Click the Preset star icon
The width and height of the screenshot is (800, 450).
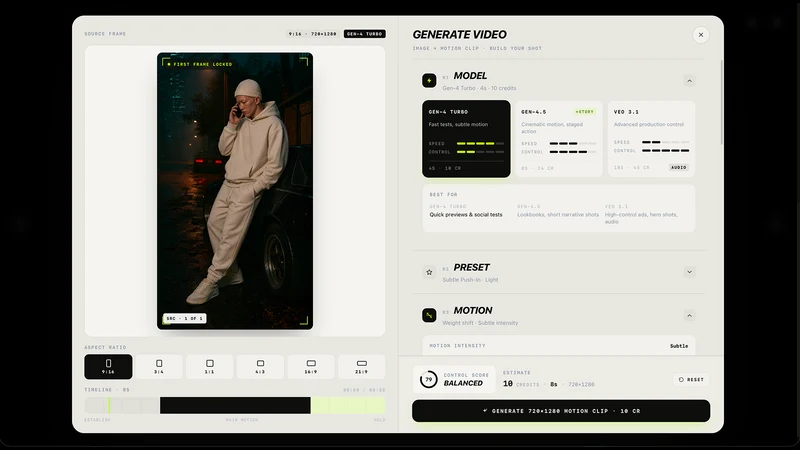429,272
